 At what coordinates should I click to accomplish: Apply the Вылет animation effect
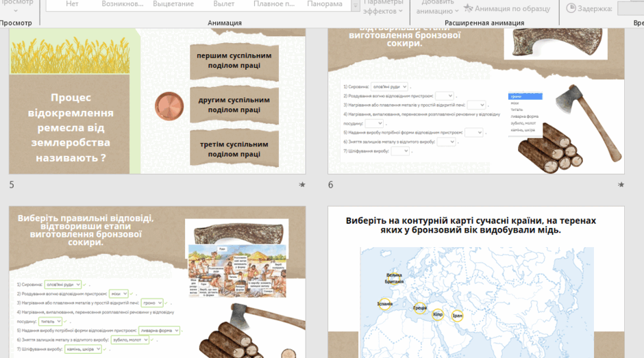pos(224,4)
